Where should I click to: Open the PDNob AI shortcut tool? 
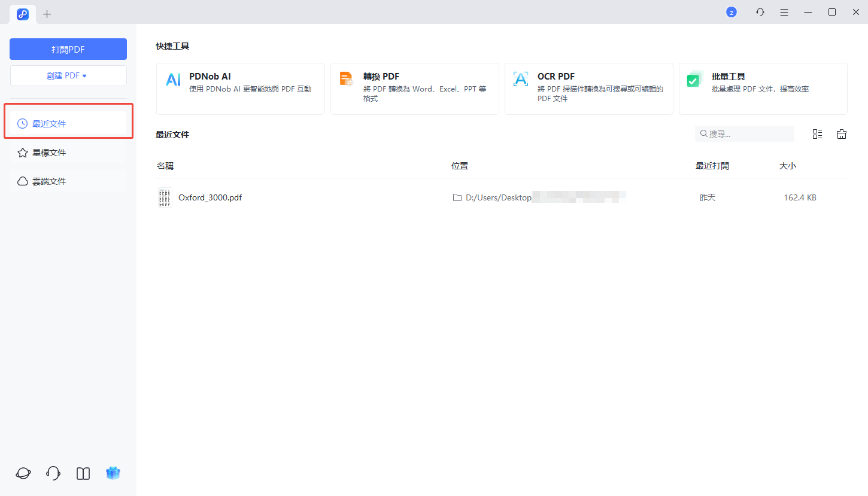pyautogui.click(x=239, y=88)
